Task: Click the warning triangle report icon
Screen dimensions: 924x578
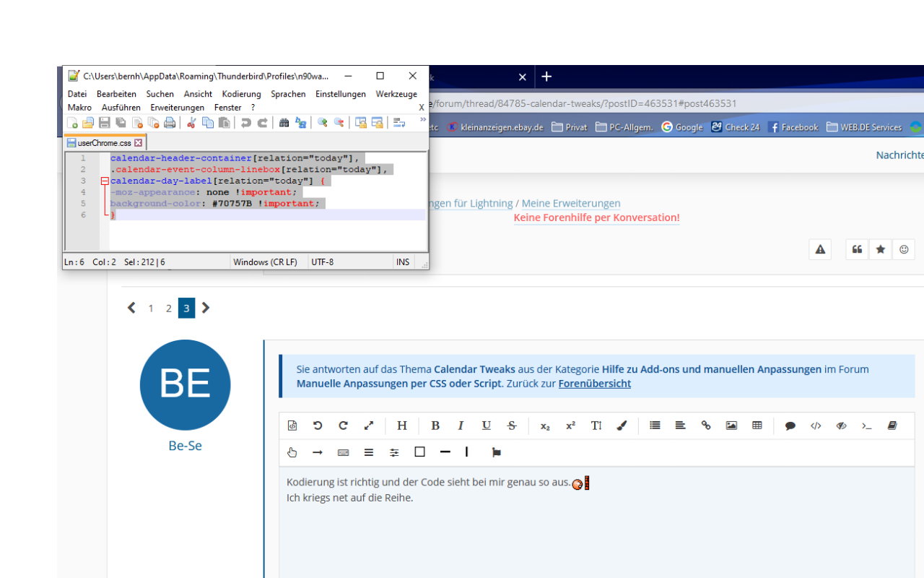Action: (820, 249)
